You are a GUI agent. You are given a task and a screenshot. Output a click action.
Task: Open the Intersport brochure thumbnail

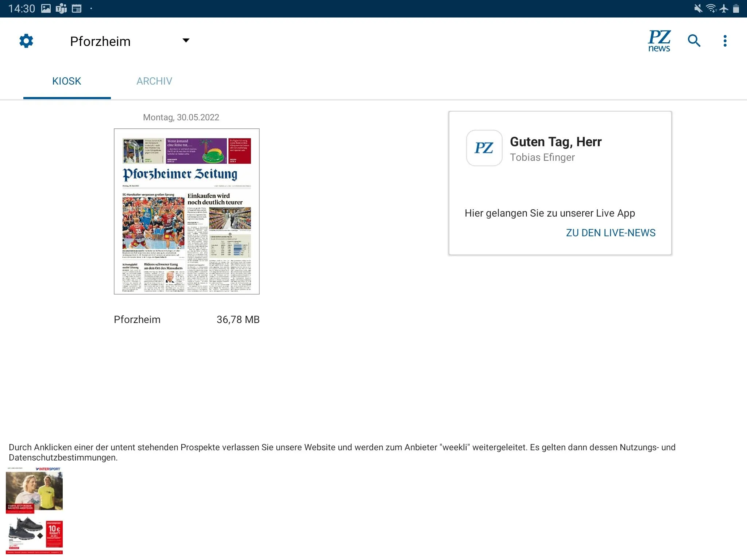click(x=34, y=510)
